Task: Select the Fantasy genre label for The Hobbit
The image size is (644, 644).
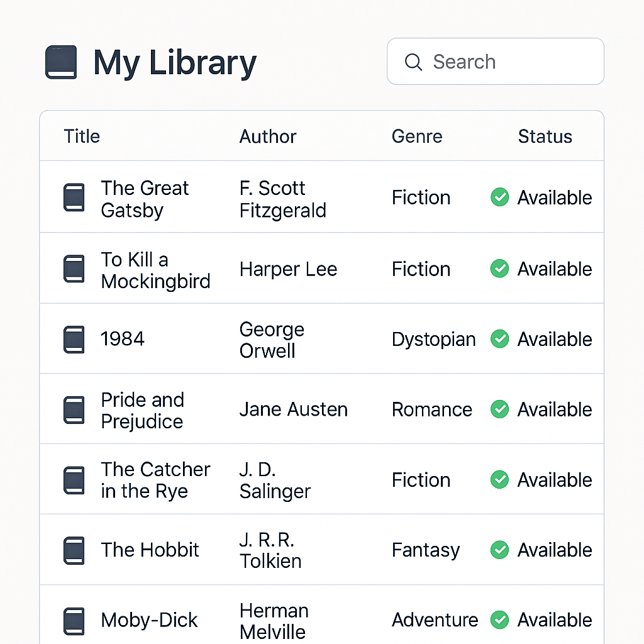Action: pos(426,550)
